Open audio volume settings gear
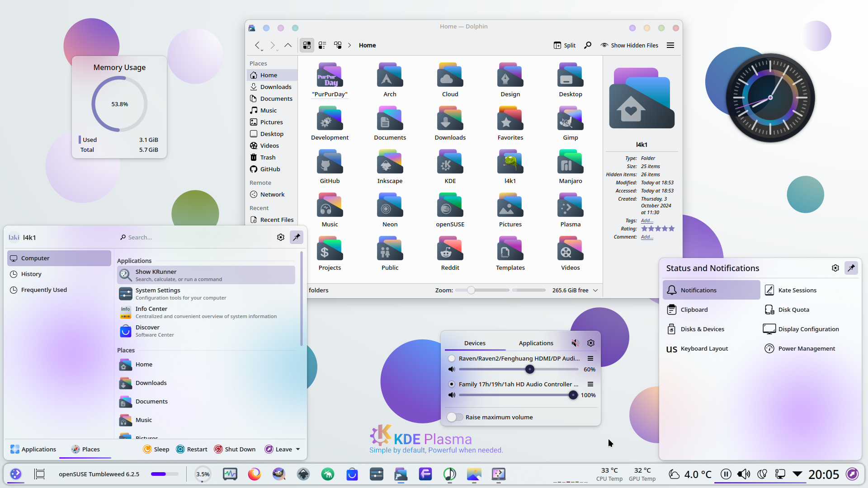The image size is (868, 488). click(591, 343)
